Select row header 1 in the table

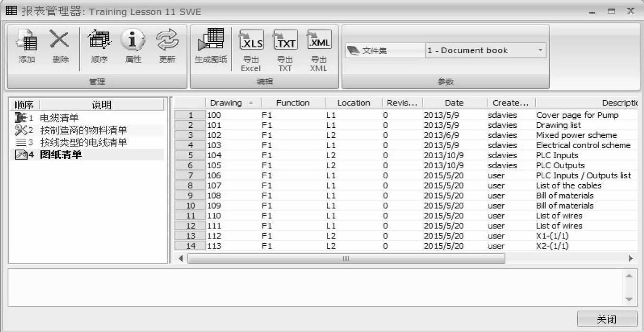(190, 115)
